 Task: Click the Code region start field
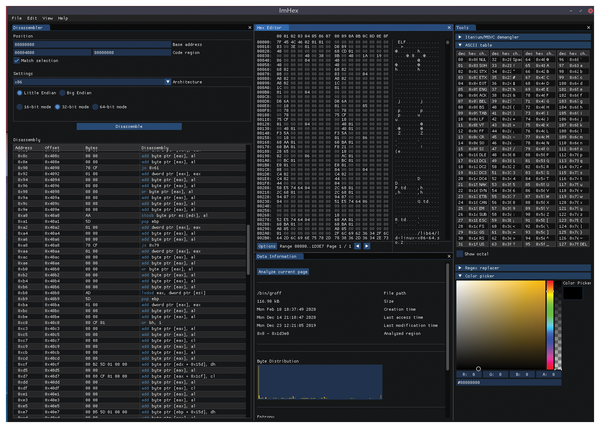click(52, 52)
